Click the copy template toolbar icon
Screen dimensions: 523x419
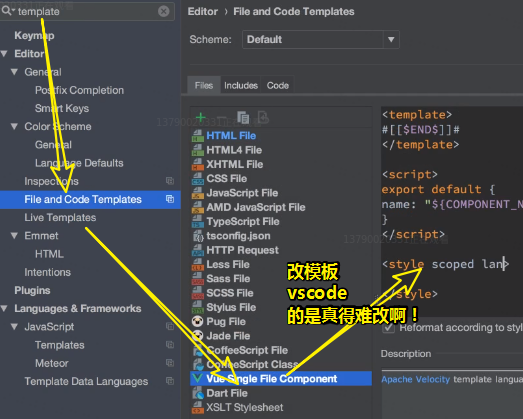pos(243,117)
